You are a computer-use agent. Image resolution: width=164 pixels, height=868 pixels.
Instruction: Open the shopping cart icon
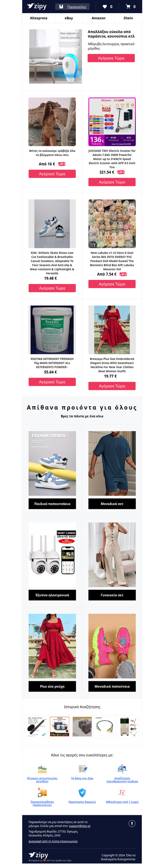[128, 7]
